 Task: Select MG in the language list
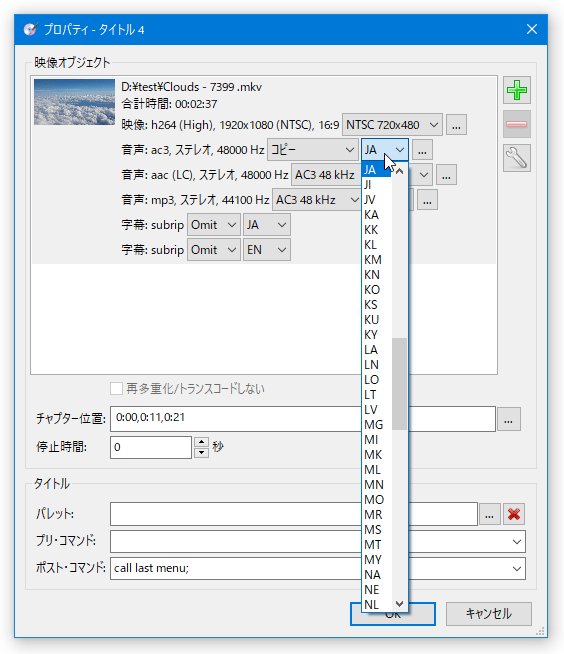(377, 425)
